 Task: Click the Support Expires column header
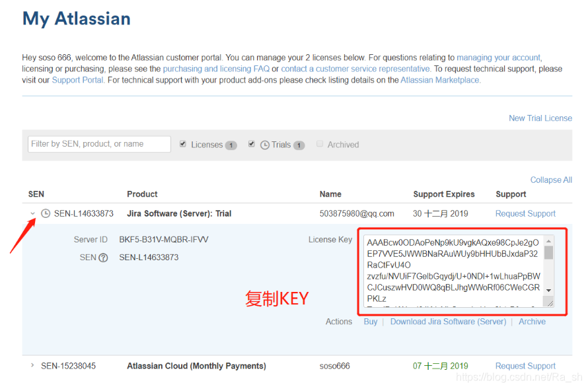point(444,194)
